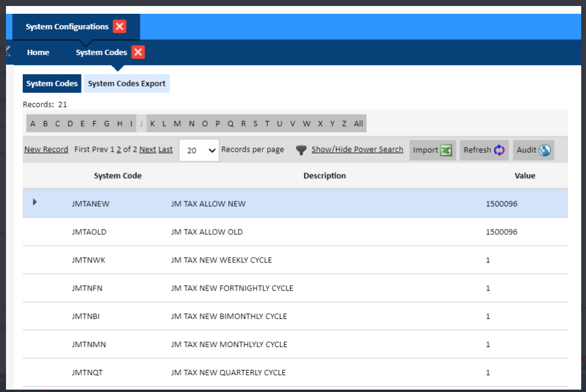Sort by System Code column header

click(x=117, y=176)
